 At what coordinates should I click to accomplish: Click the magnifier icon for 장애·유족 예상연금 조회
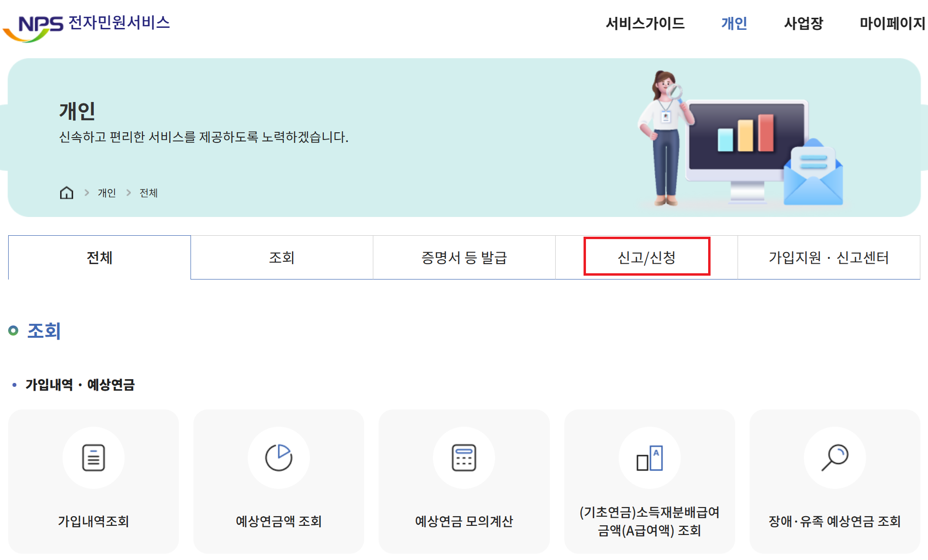tap(835, 458)
